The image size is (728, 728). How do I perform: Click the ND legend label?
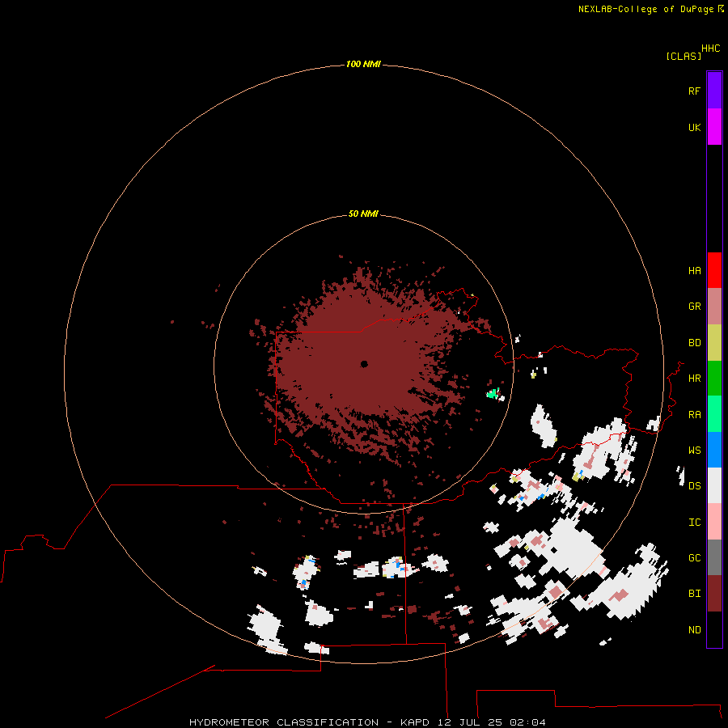click(x=694, y=630)
